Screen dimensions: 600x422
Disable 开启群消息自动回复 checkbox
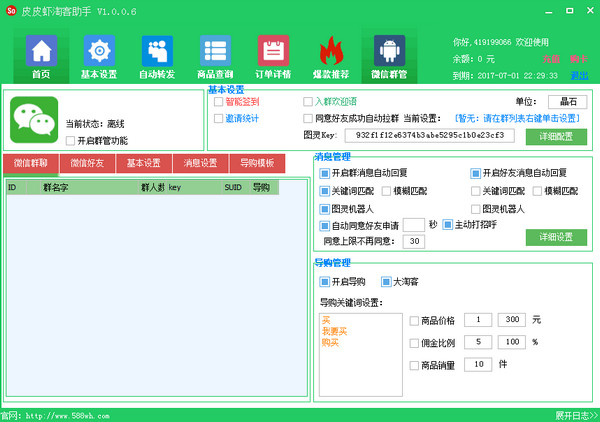(x=324, y=173)
